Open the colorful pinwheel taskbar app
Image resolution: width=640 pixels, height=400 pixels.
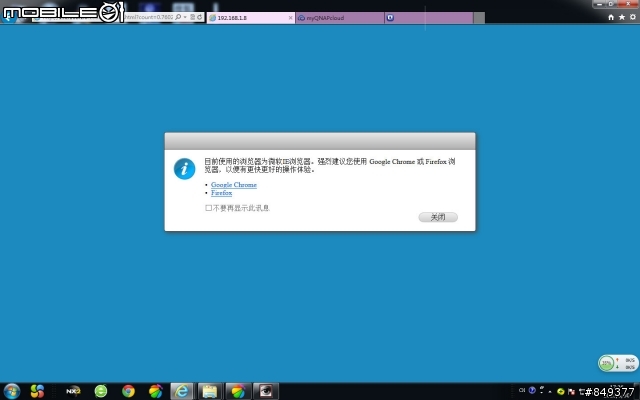click(37, 391)
